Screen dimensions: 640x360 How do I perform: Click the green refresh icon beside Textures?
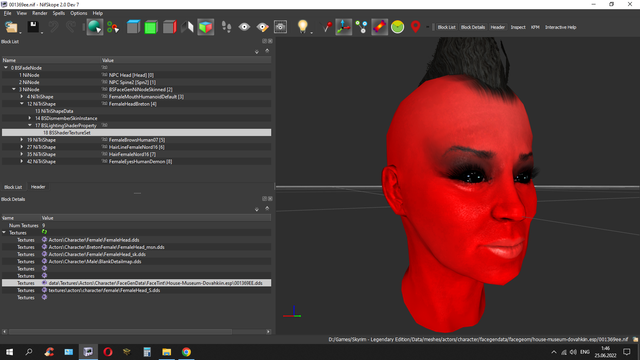click(44, 232)
